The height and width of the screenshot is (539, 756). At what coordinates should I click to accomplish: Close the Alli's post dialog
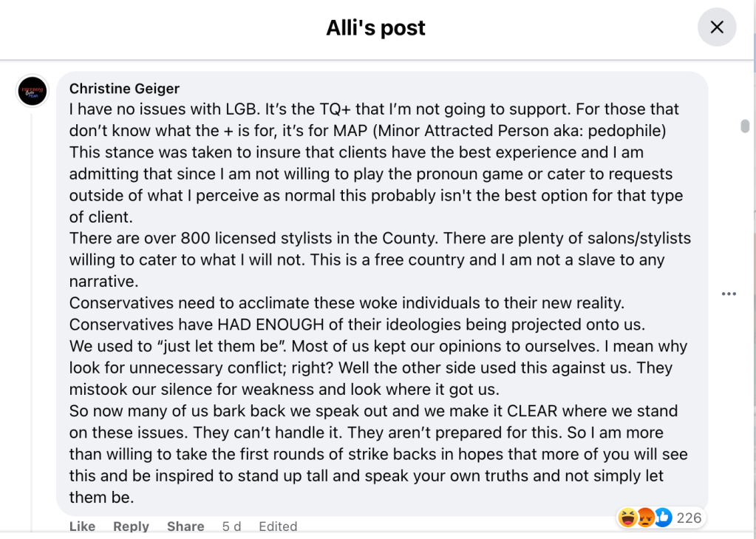pyautogui.click(x=717, y=28)
